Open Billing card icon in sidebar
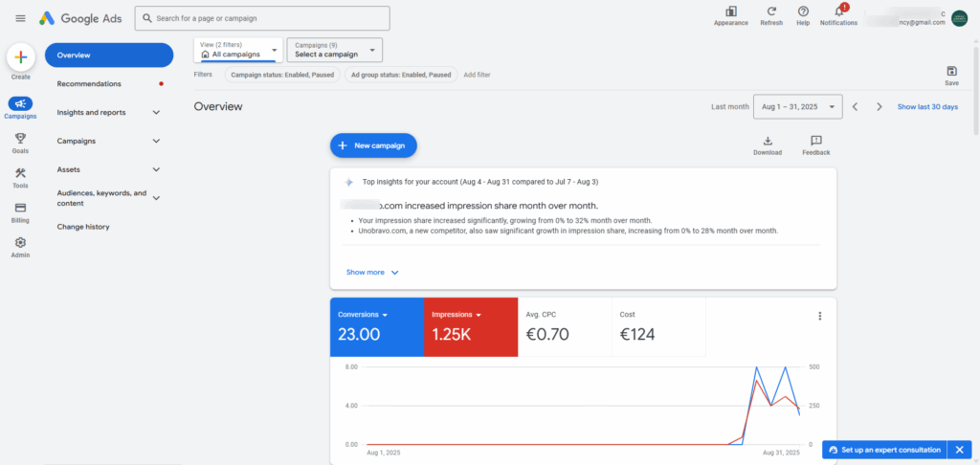The width and height of the screenshot is (980, 465). 20,208
